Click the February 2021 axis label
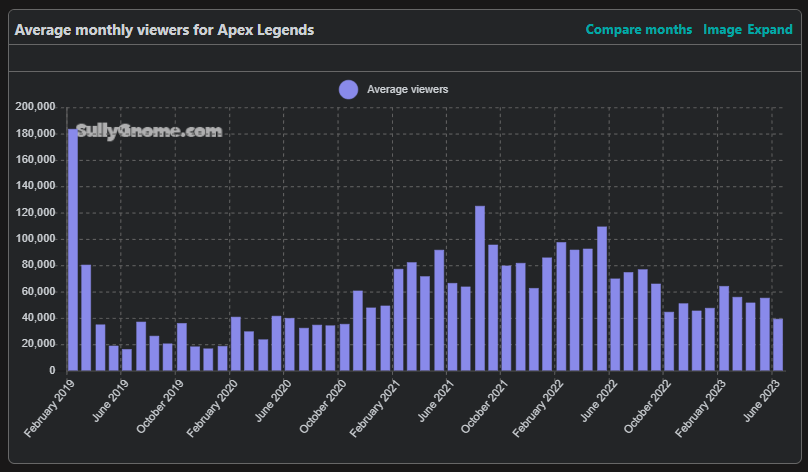Viewport: 808px width, 472px height. tap(375, 409)
